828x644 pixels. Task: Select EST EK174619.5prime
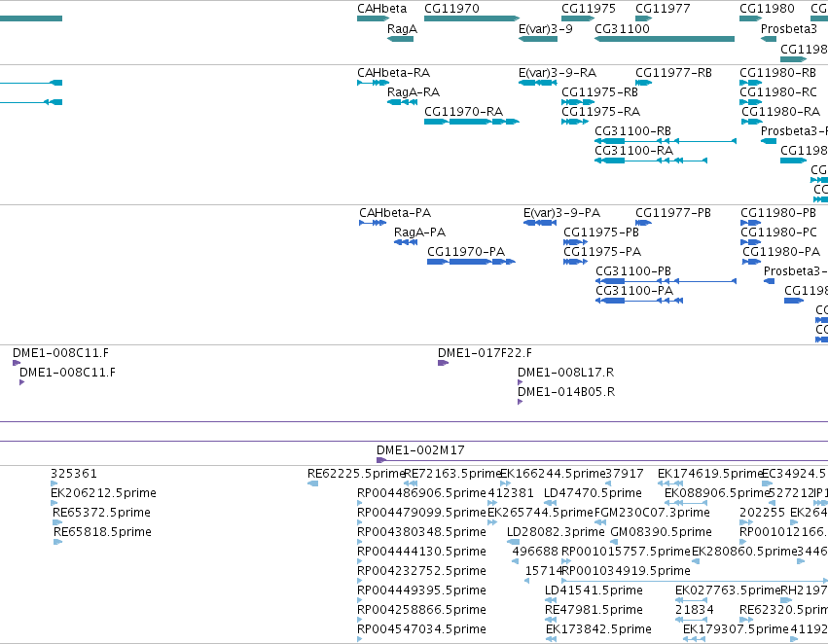click(670, 483)
